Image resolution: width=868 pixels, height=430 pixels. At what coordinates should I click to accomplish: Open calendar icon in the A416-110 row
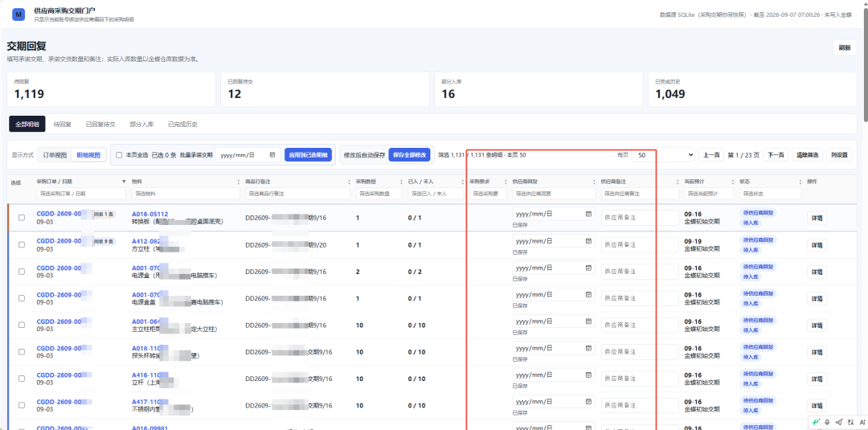(588, 375)
